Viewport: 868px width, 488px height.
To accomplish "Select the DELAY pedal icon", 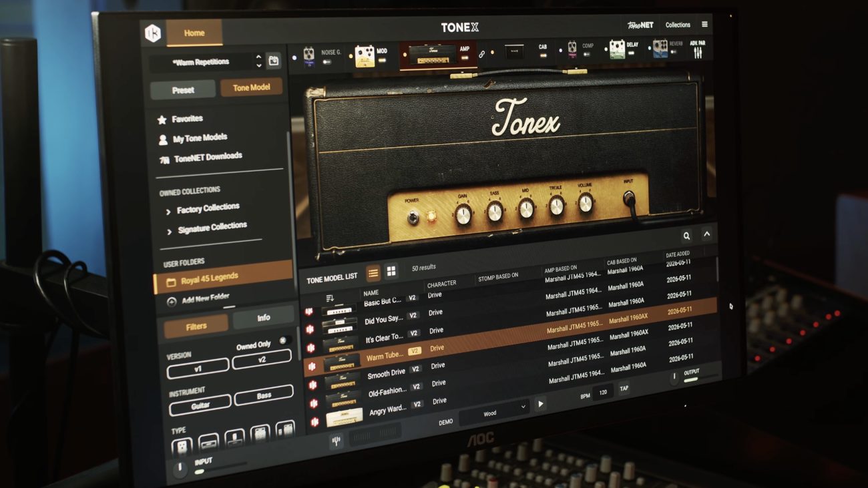I will pyautogui.click(x=617, y=49).
